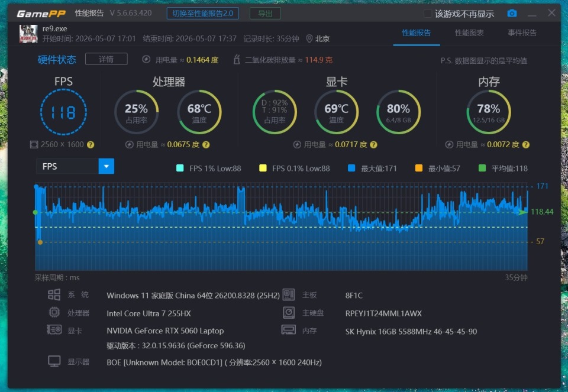This screenshot has height=392, width=568.
Task: Click help icon next to 0.0717 度
Action: [373, 145]
